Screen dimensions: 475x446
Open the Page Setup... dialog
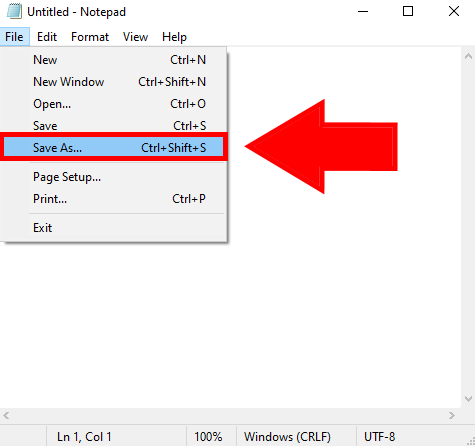click(x=113, y=177)
